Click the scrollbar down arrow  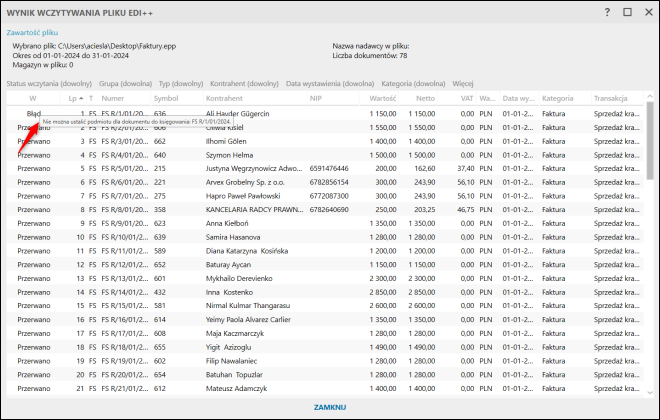[650, 393]
